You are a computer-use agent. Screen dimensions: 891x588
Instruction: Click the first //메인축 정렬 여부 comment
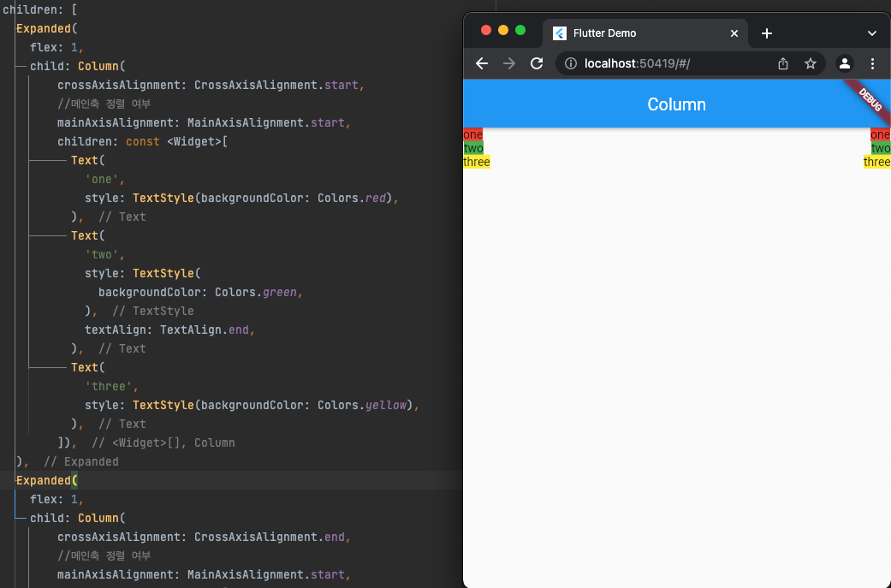104,104
